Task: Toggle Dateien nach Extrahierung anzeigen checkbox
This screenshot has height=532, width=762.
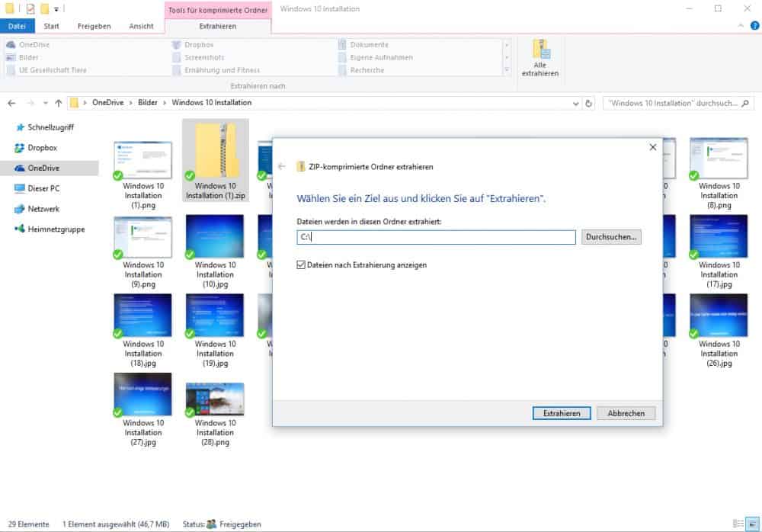Action: (301, 265)
